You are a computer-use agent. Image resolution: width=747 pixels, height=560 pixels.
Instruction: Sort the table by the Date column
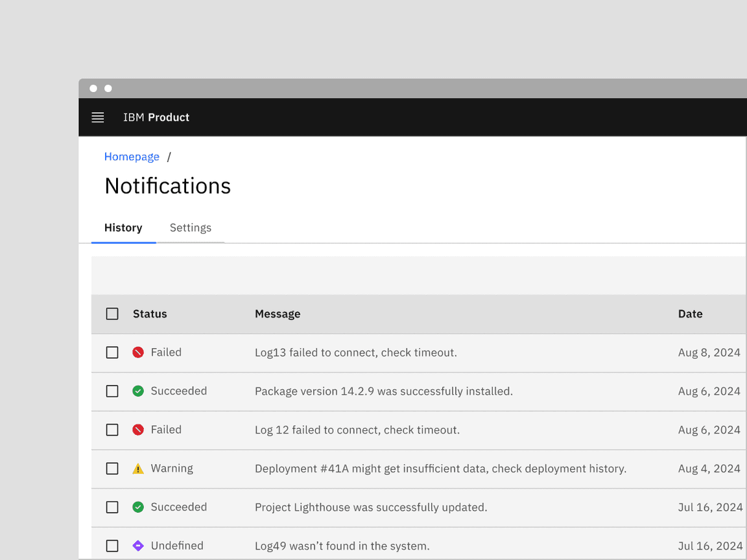[690, 314]
